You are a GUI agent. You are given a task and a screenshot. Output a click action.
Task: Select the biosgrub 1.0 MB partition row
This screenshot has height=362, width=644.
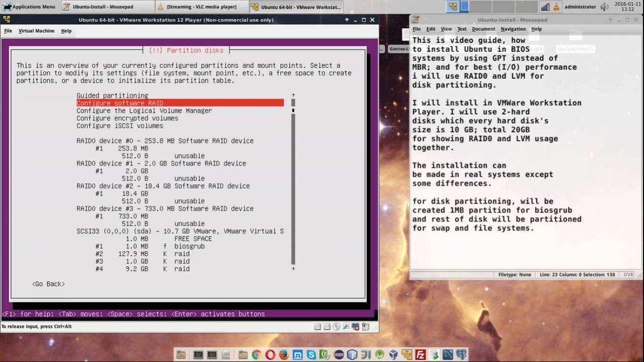(150, 246)
